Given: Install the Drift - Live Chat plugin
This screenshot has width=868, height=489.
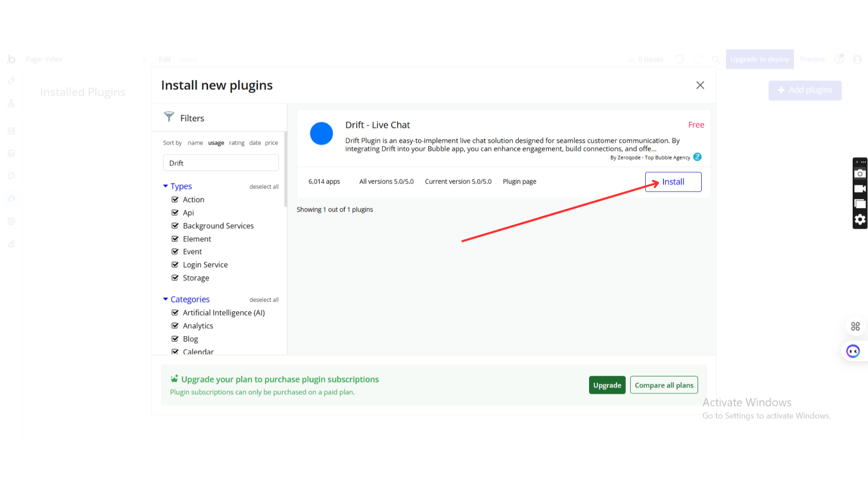Looking at the screenshot, I should pyautogui.click(x=673, y=182).
